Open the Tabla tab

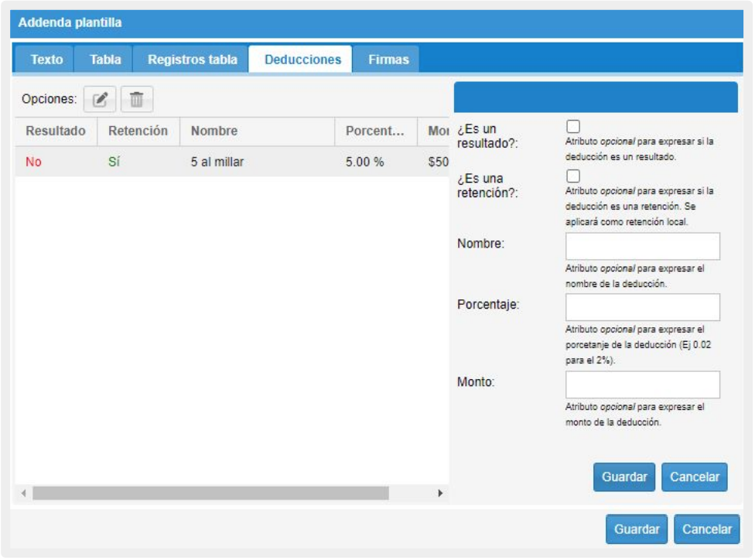click(105, 60)
